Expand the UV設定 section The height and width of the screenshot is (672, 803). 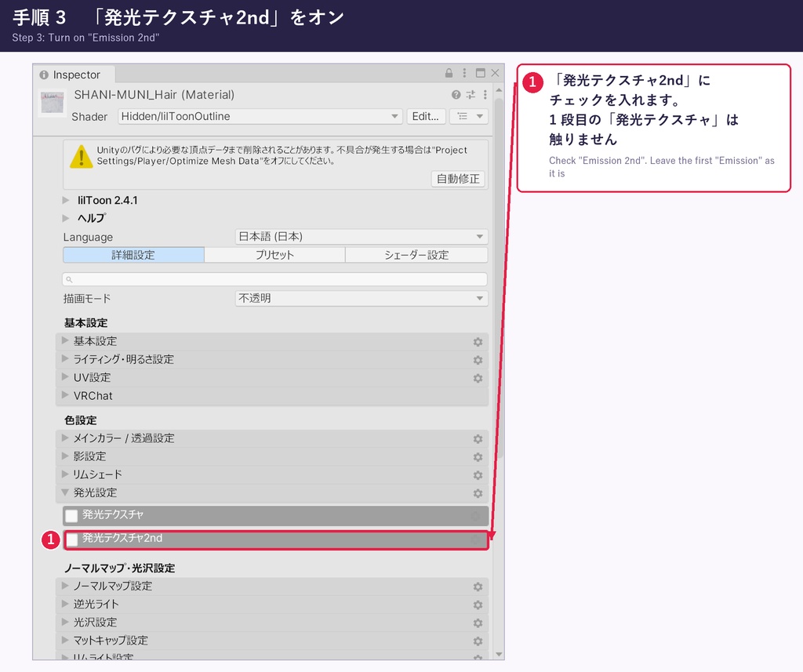(x=272, y=377)
